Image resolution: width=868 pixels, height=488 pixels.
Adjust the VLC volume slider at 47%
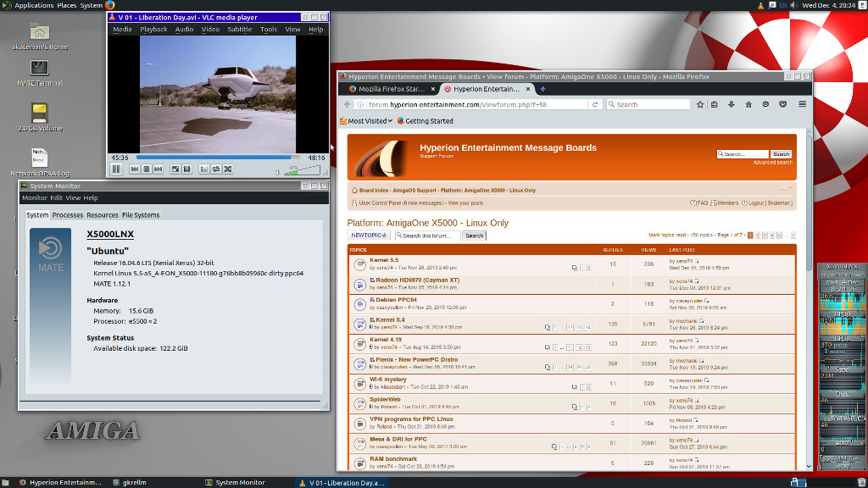coord(302,170)
